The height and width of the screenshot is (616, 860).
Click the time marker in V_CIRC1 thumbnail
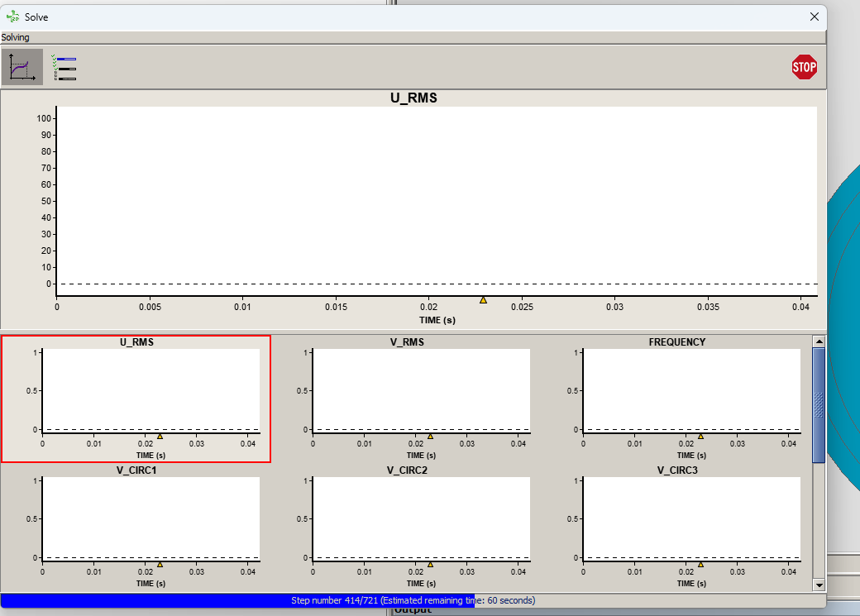(x=160, y=565)
